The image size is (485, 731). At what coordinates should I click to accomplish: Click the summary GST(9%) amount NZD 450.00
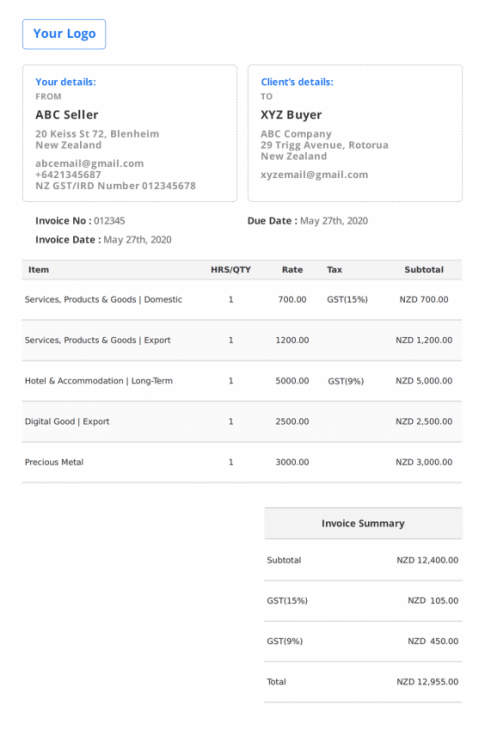tap(433, 641)
